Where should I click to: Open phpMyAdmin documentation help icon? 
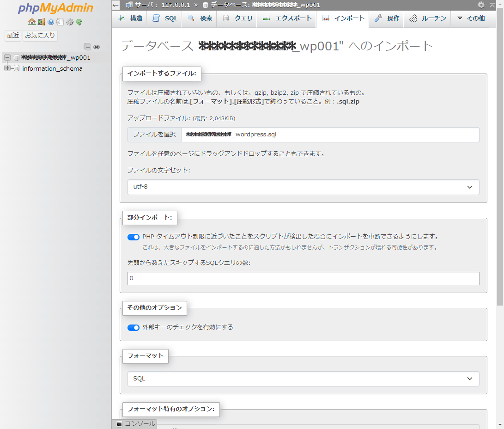(51, 22)
